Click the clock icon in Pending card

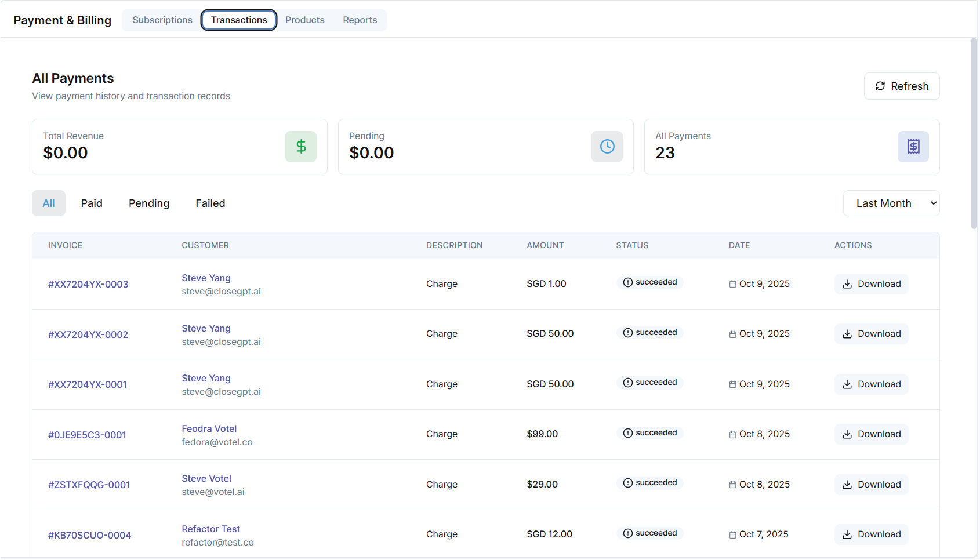[x=607, y=147]
